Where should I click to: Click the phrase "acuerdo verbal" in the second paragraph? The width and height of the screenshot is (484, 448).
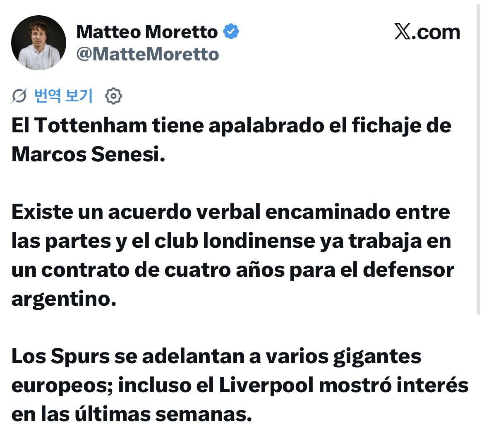pos(184,212)
